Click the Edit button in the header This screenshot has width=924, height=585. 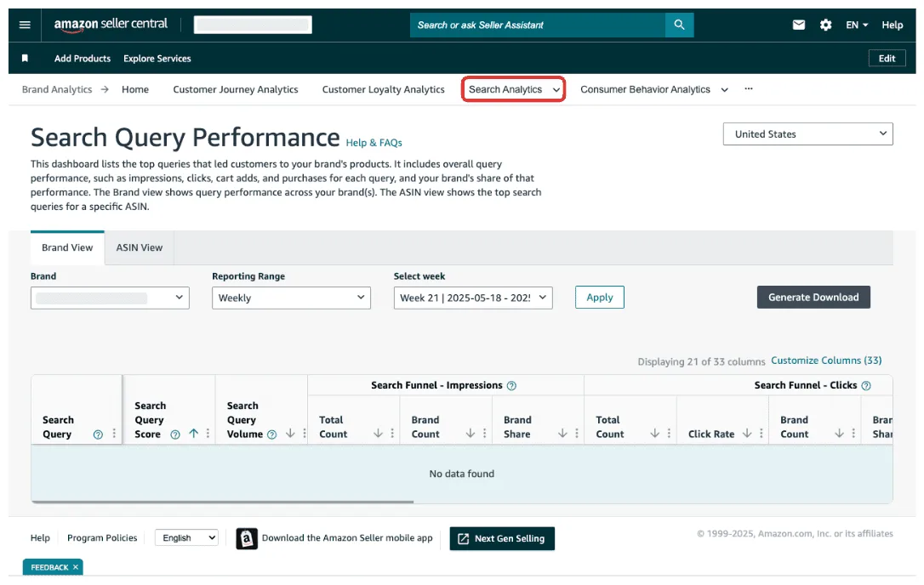pyautogui.click(x=887, y=59)
